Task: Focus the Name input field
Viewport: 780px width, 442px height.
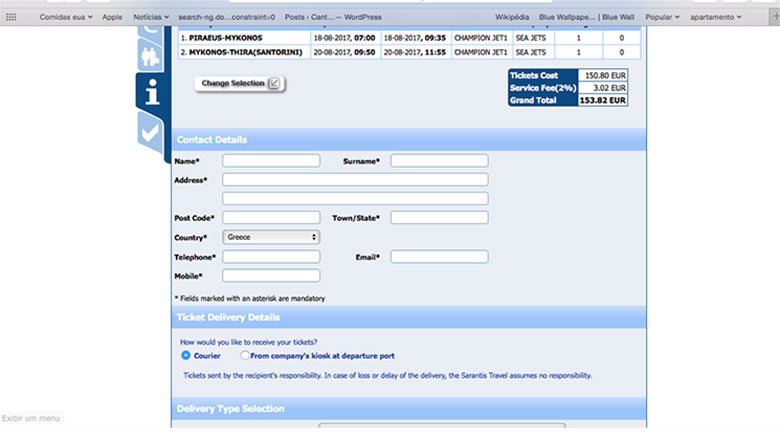Action: tap(271, 161)
